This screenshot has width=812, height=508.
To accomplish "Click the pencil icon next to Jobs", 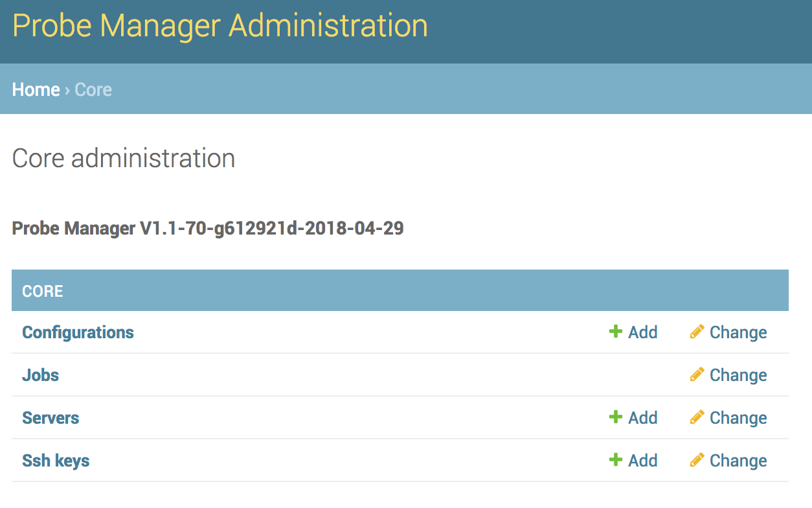I will click(x=696, y=375).
